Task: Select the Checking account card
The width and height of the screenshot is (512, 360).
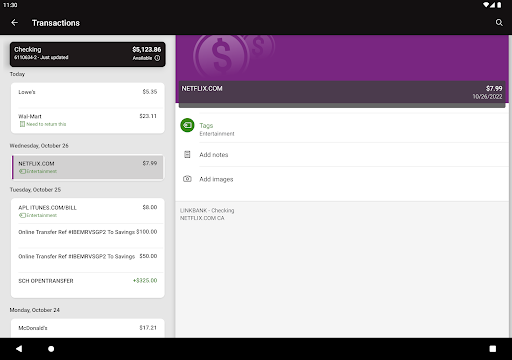Action: [x=88, y=54]
